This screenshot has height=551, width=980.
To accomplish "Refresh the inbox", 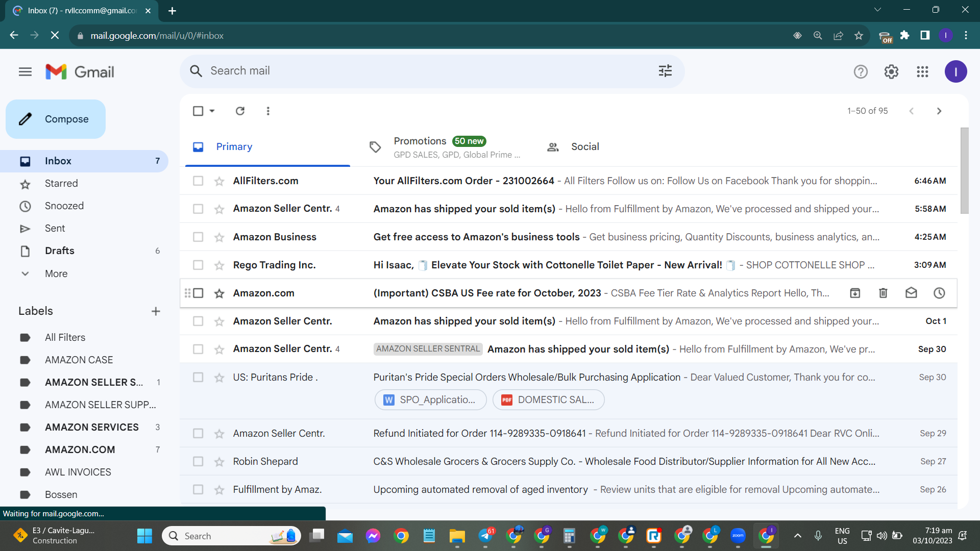I will point(240,111).
